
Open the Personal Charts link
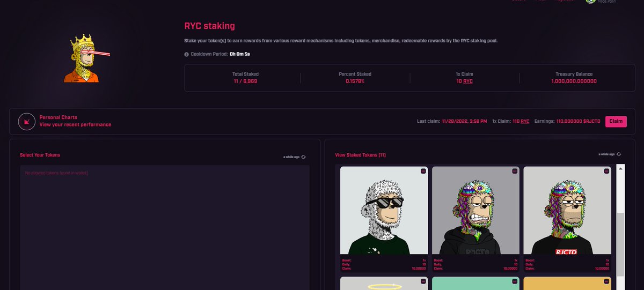tap(58, 117)
